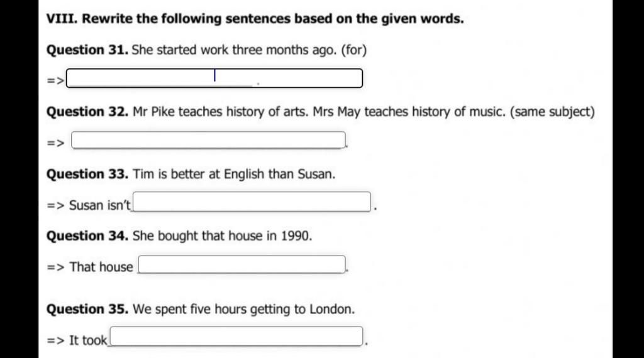Focus the answer field after "That house"
644x358 pixels.
point(241,264)
